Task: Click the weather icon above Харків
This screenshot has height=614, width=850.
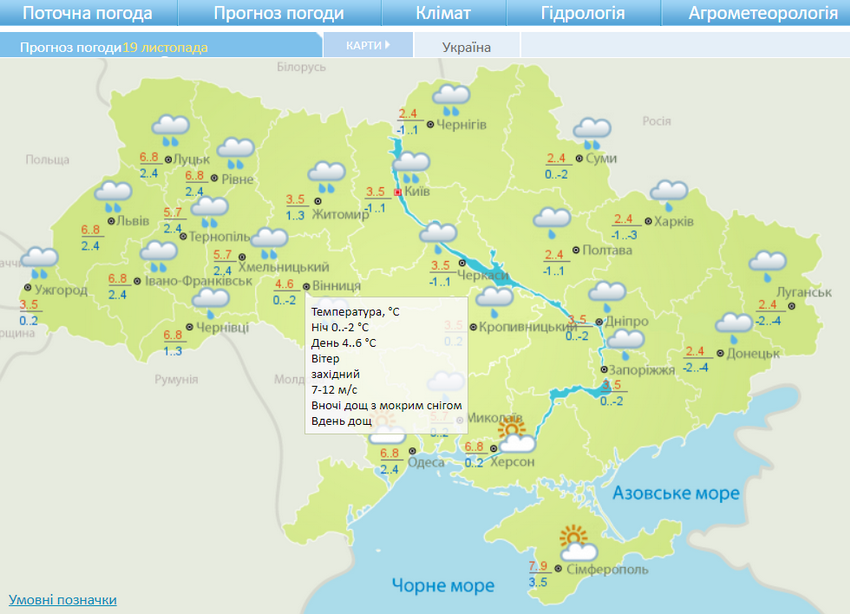Action: point(668,193)
